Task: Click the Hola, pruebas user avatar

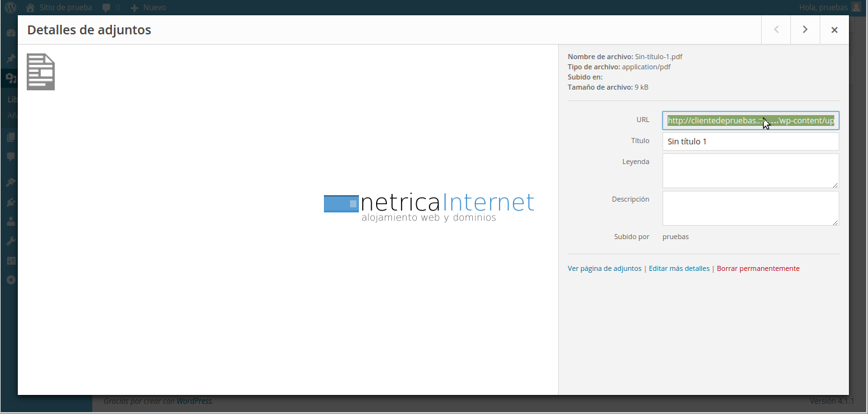Action: [x=856, y=8]
